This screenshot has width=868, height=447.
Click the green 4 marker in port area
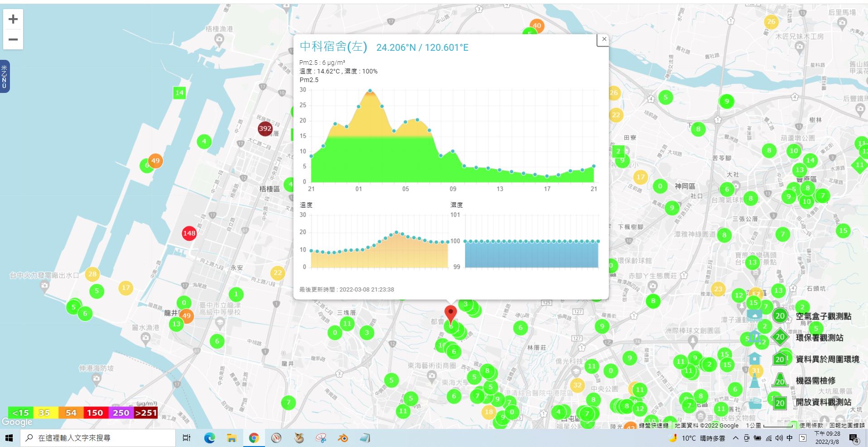coord(204,141)
